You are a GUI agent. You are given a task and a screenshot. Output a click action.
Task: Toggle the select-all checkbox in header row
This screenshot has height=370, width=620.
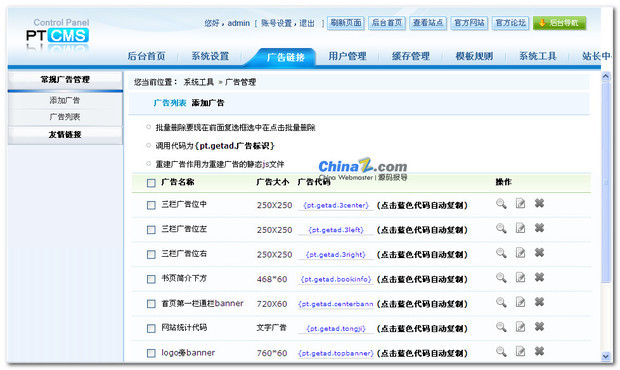(x=151, y=183)
